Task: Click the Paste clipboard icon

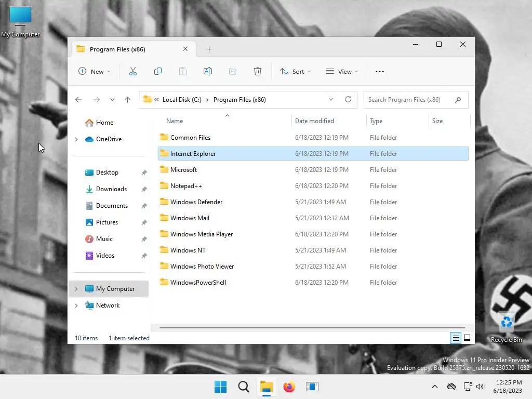Action: [183, 71]
